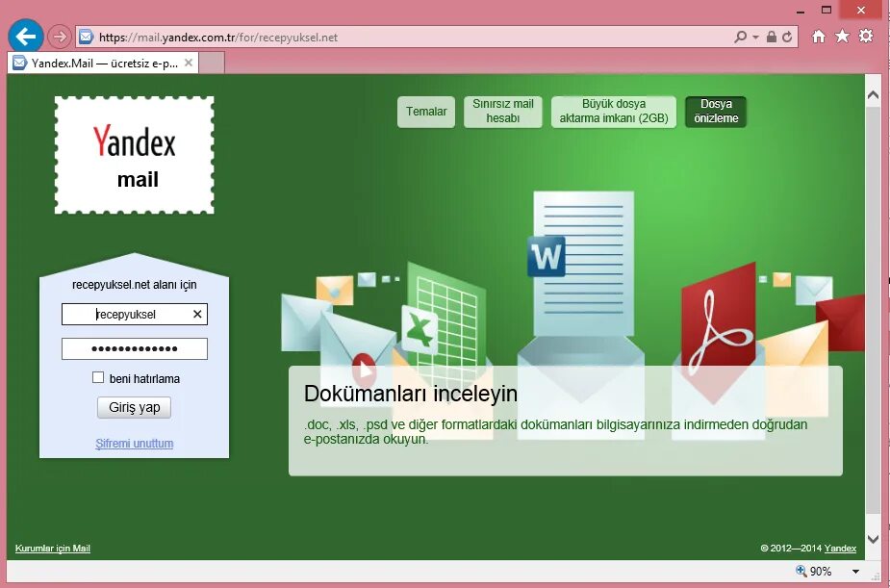890x588 pixels.
Task: Click the browser forward arrow button
Action: (59, 37)
